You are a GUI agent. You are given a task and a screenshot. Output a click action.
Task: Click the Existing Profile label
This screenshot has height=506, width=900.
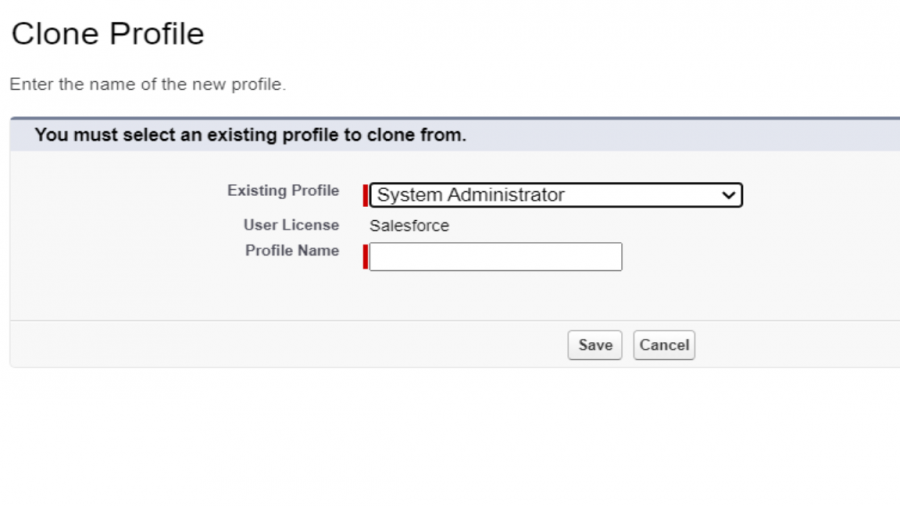point(283,191)
